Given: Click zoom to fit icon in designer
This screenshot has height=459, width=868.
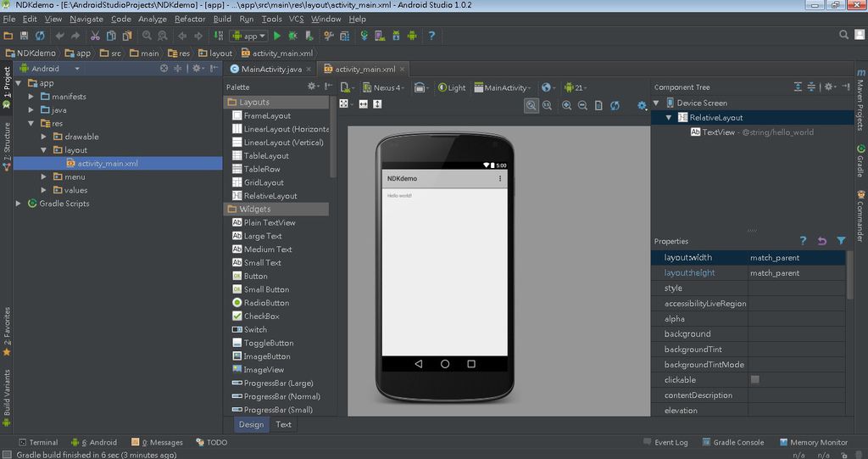Looking at the screenshot, I should click(x=531, y=105).
